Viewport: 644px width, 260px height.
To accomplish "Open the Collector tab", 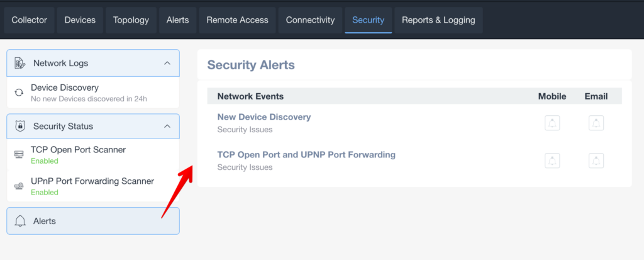I will pos(29,20).
